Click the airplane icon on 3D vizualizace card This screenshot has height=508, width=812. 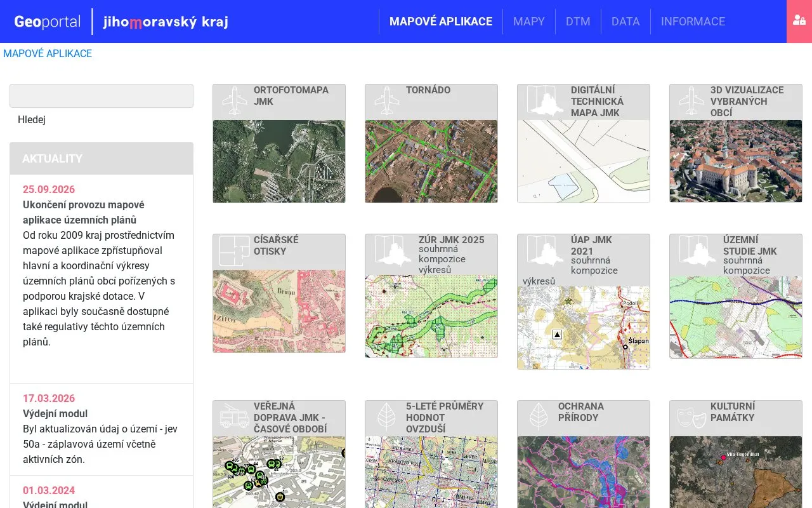pos(691,100)
